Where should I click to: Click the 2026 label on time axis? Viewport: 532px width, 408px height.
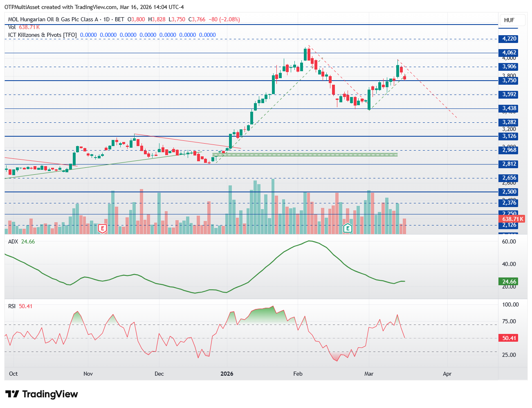point(227,374)
